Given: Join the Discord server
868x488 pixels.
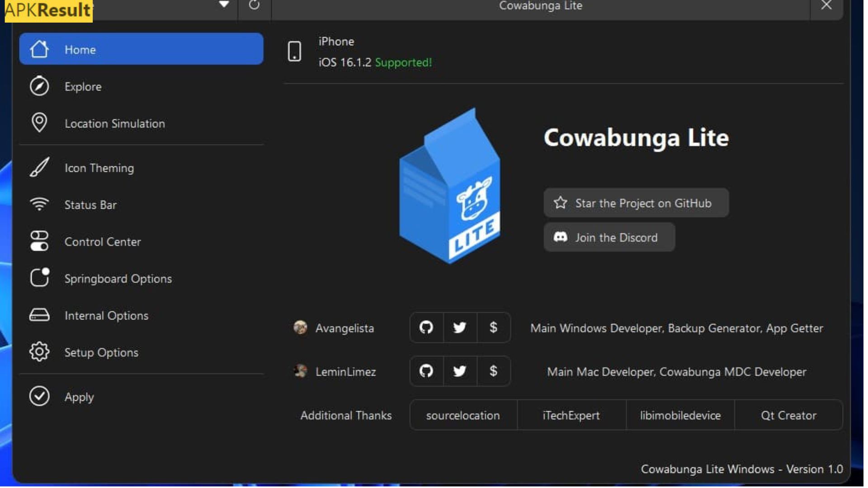Looking at the screenshot, I should tap(609, 237).
